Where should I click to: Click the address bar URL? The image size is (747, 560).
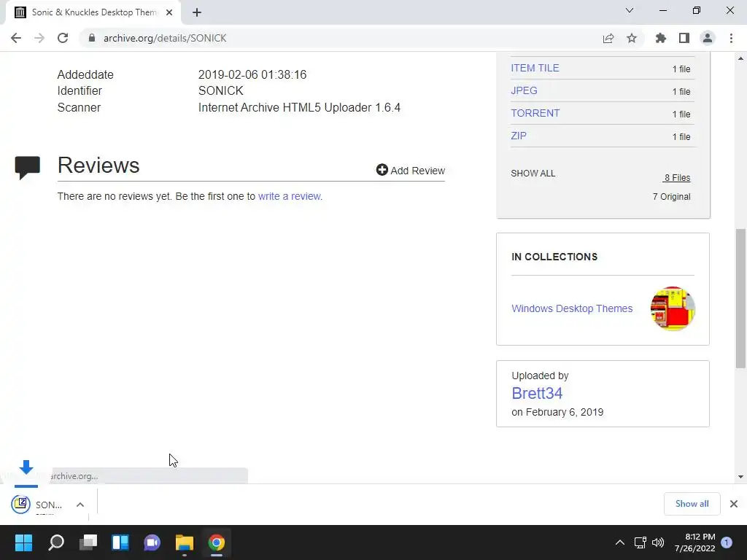point(165,38)
